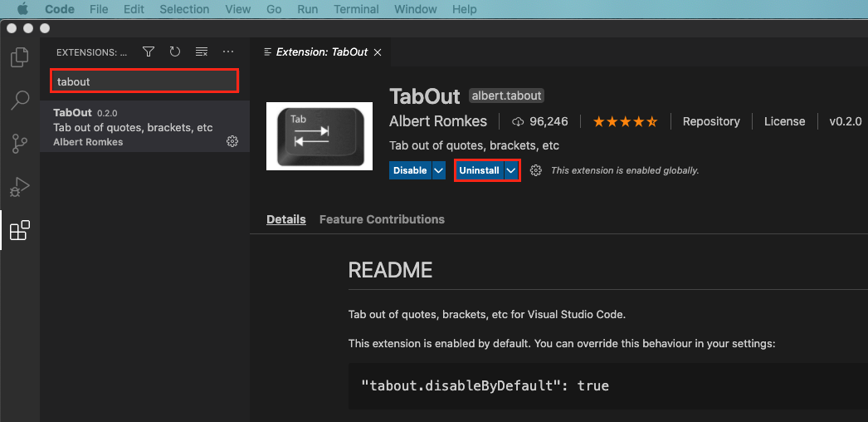This screenshot has width=868, height=422.
Task: Open the Run and Debug view
Action: click(x=20, y=187)
